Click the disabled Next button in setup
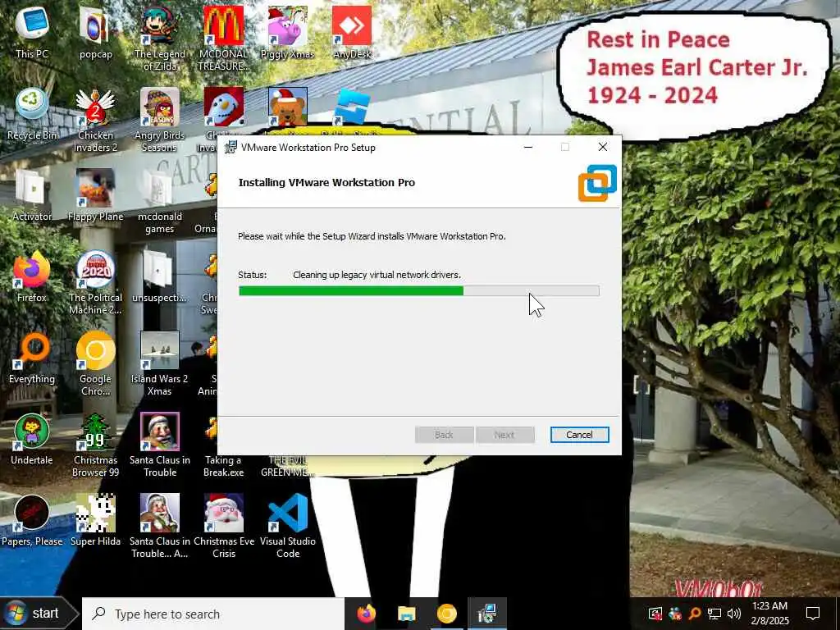Image resolution: width=840 pixels, height=630 pixels. pyautogui.click(x=504, y=435)
